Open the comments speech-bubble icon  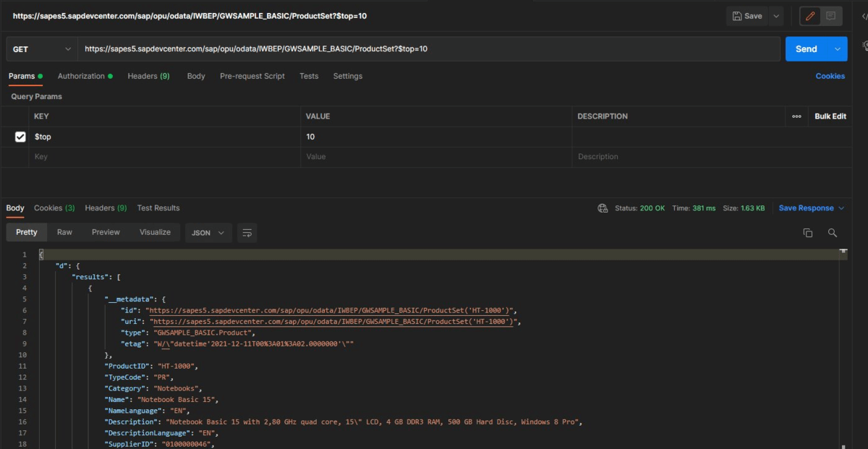(831, 16)
